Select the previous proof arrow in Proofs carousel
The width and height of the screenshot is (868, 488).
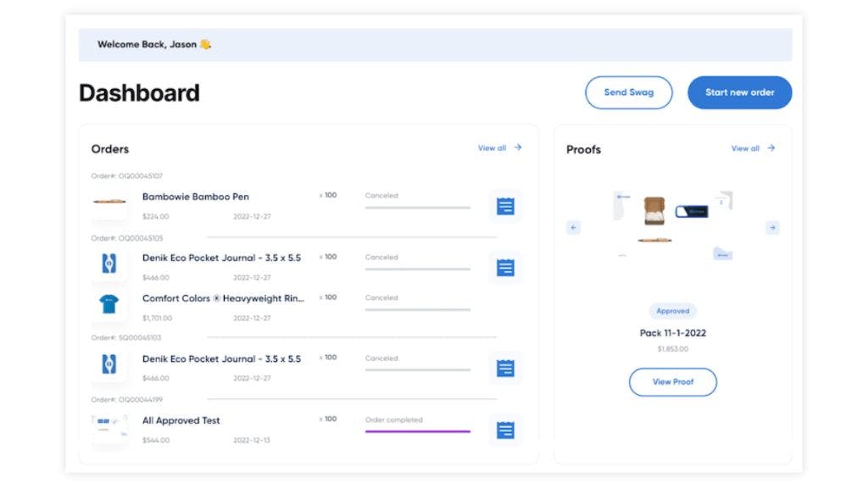[x=573, y=227]
